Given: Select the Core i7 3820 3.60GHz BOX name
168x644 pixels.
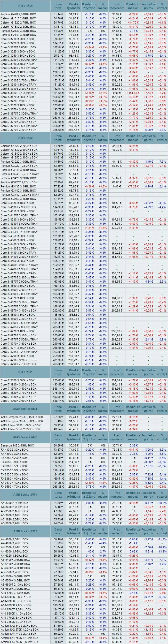Looking at the screenshot, I should pos(18,380).
